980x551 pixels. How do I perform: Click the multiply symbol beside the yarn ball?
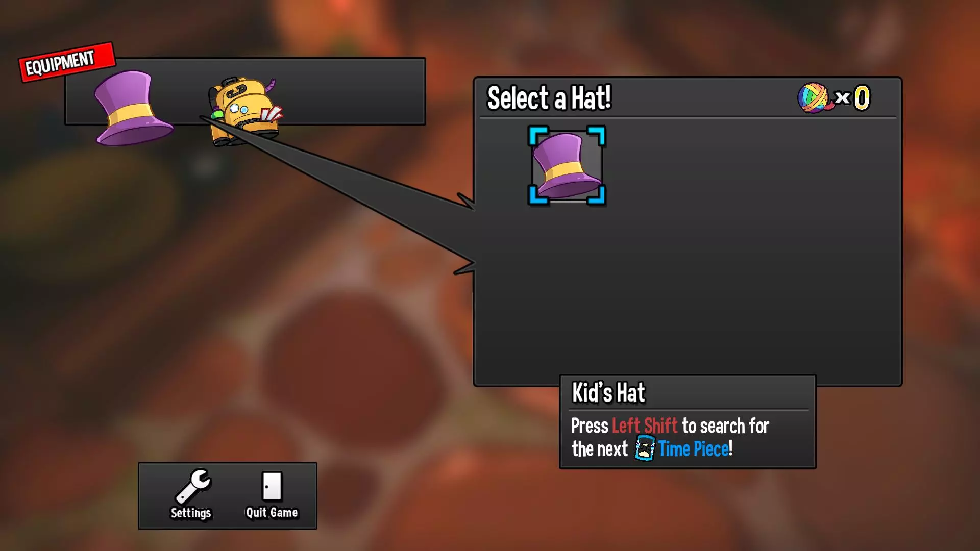click(x=842, y=97)
